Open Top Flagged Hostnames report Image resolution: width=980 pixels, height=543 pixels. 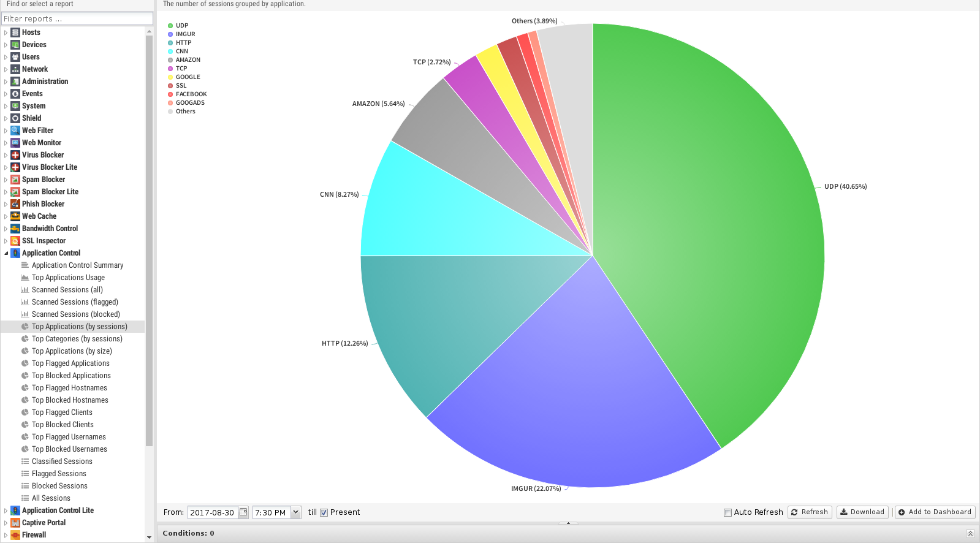tap(69, 388)
